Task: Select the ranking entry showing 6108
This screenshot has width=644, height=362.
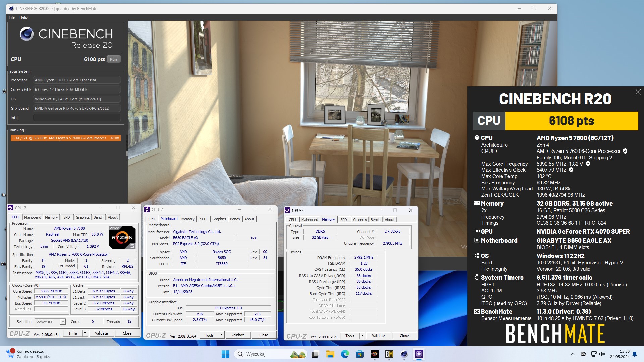Action: click(65, 138)
